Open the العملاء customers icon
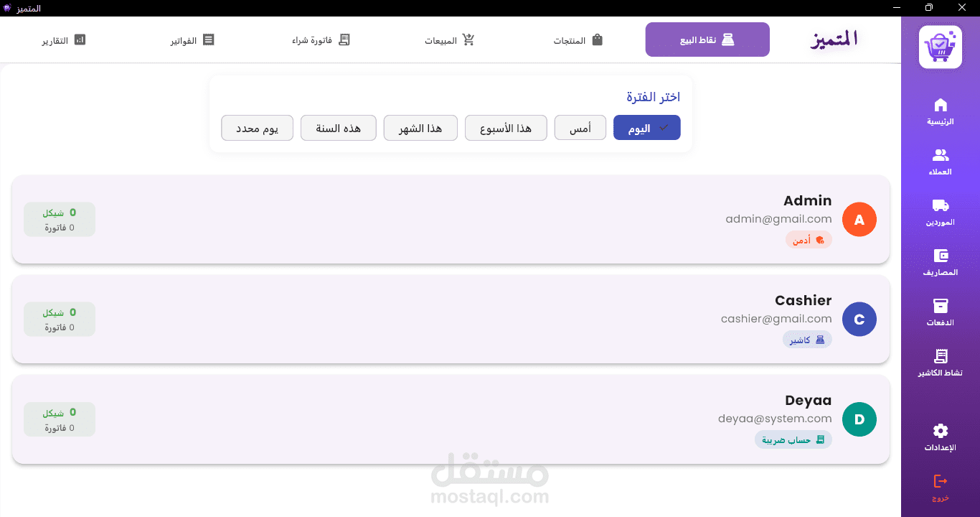The image size is (980, 517). click(x=941, y=155)
